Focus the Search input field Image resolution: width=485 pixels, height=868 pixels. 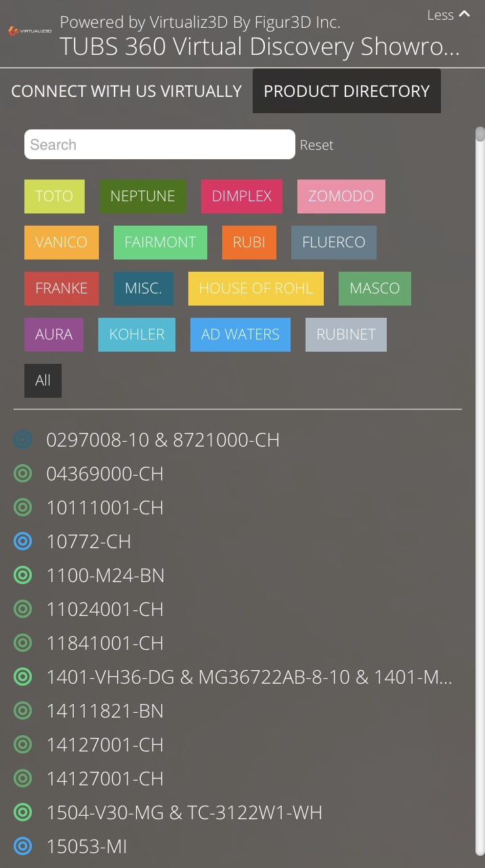[160, 144]
